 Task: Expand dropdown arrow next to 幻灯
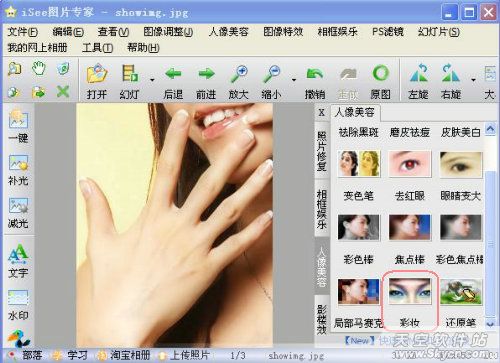(x=152, y=80)
